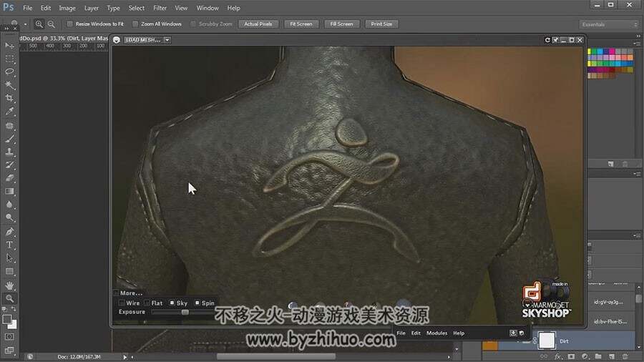Click Add layer mask icon
644x362 pixels.
571,356
